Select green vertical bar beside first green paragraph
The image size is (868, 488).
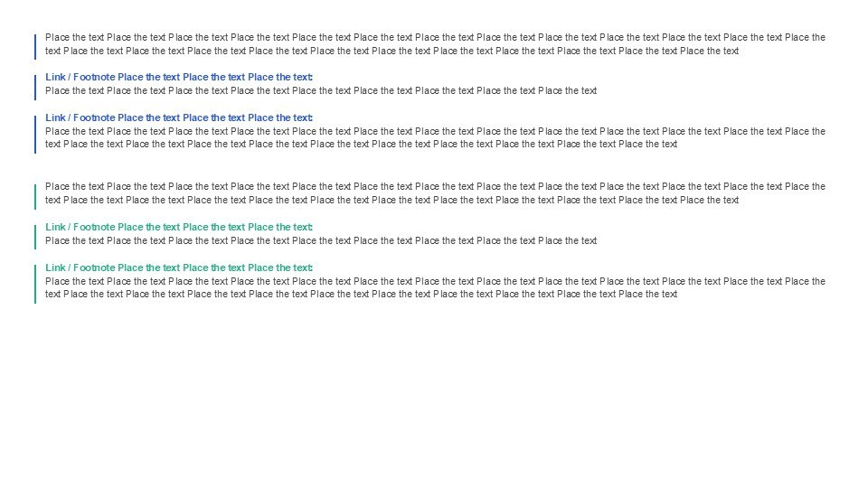coord(35,196)
